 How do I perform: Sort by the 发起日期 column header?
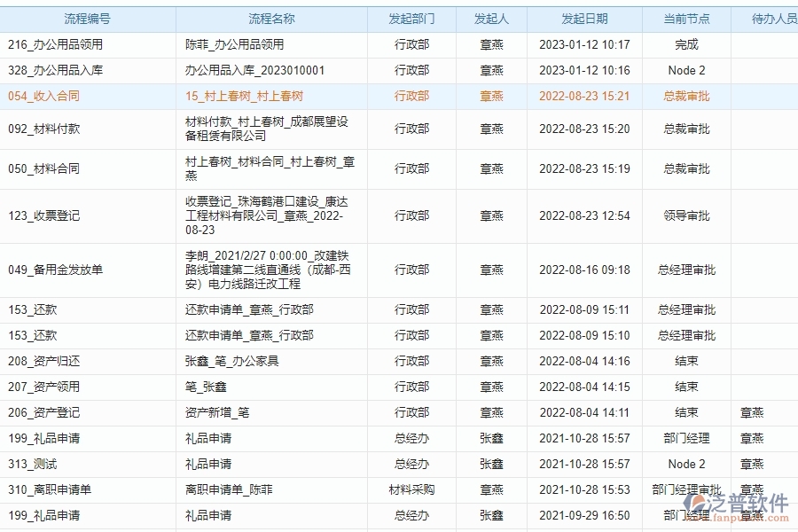point(585,18)
